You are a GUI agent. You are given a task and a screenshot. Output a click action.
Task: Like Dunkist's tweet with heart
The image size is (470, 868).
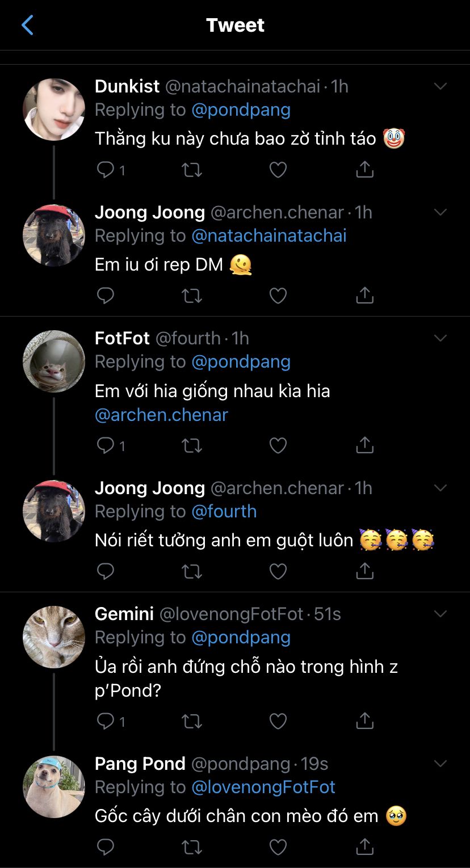[278, 170]
